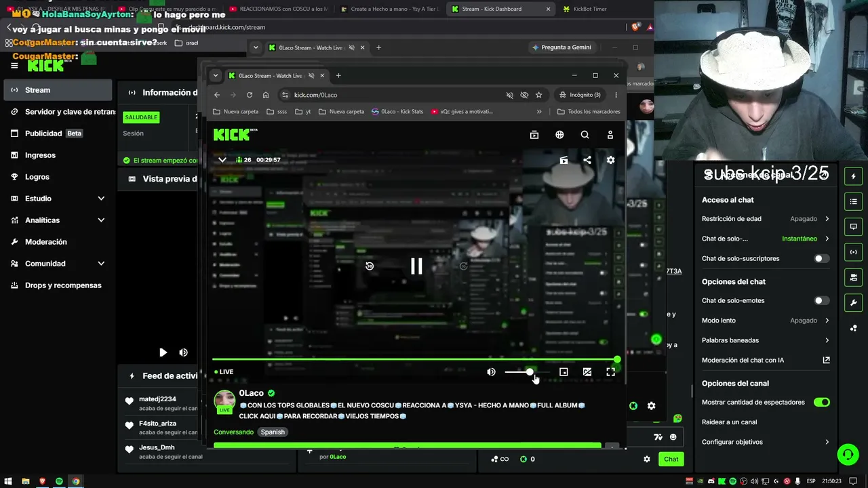The image size is (868, 488).
Task: Open Palabras baneadas settings
Action: coord(766,340)
